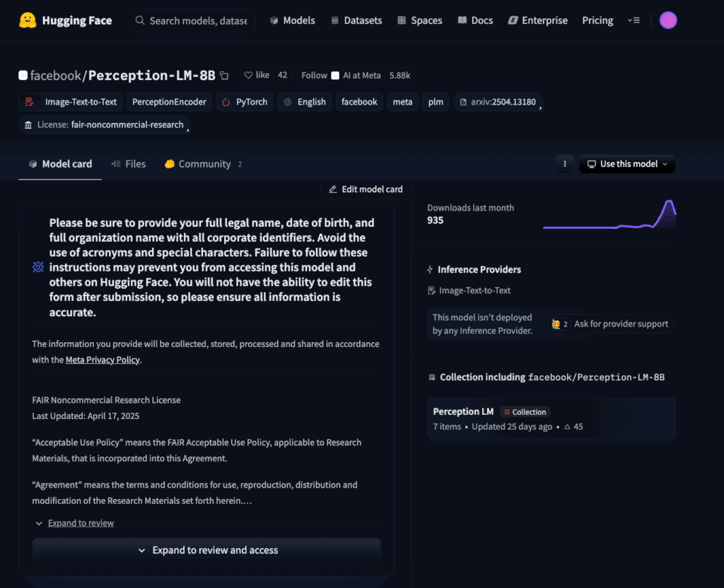Viewport: 724px width, 588px height.
Task: Follow AI at Meta
Action: tap(341, 75)
